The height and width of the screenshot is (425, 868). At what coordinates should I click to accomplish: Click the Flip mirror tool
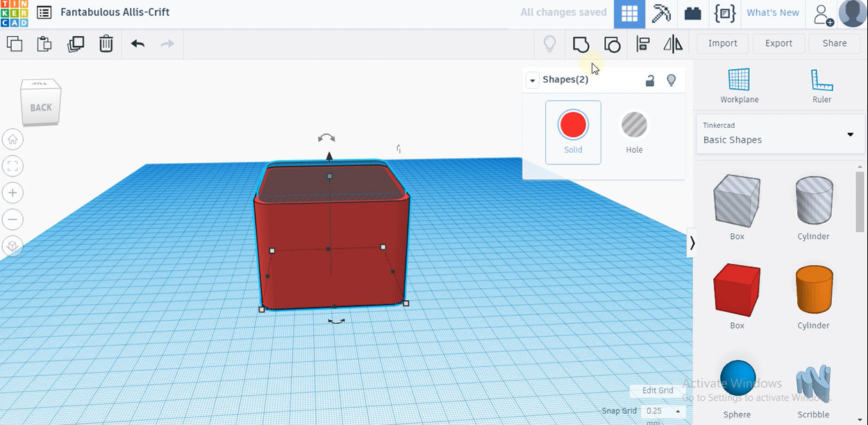point(673,44)
